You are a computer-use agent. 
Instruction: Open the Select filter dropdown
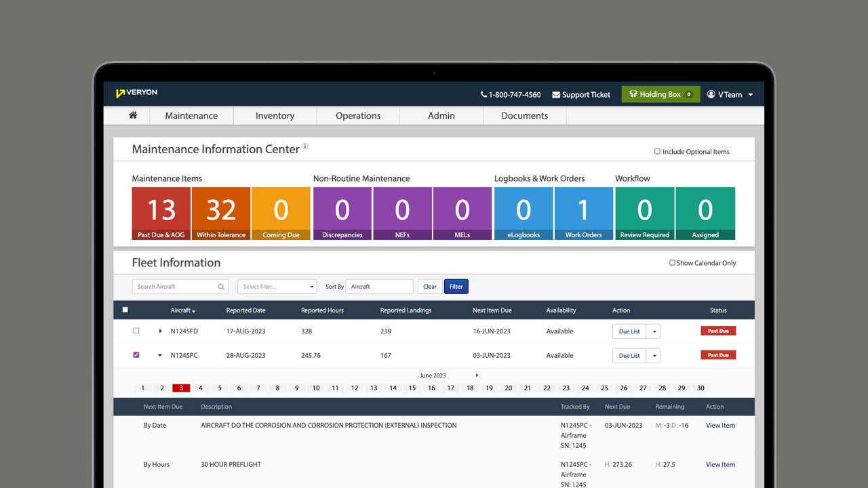[x=277, y=287]
